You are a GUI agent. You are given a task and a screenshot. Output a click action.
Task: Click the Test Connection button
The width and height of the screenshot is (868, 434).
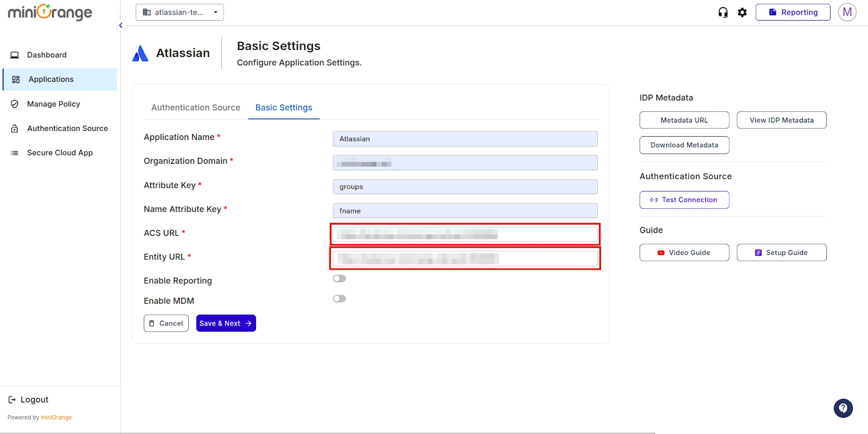click(684, 200)
